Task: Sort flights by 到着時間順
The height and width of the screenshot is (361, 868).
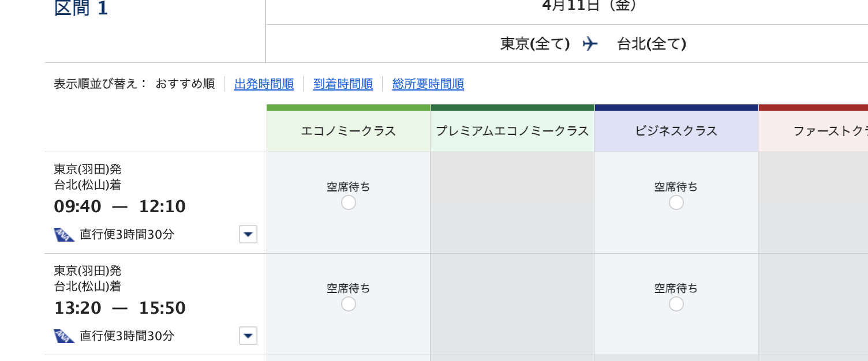Action: [343, 84]
